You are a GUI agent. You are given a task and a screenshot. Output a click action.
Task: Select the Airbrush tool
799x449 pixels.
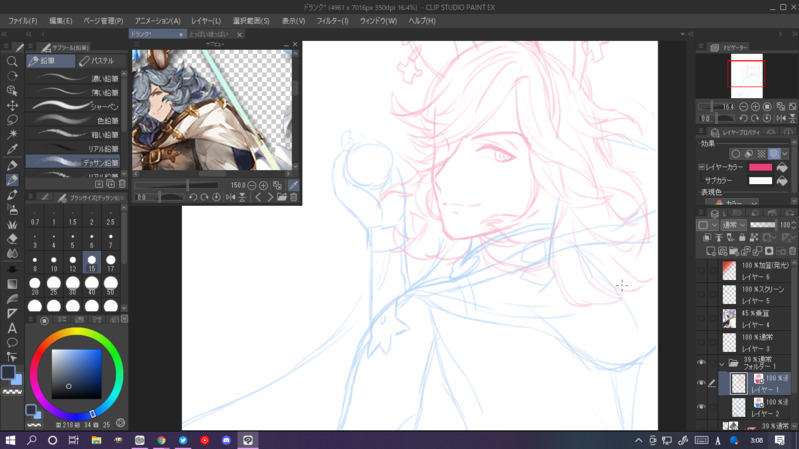pos(12,209)
